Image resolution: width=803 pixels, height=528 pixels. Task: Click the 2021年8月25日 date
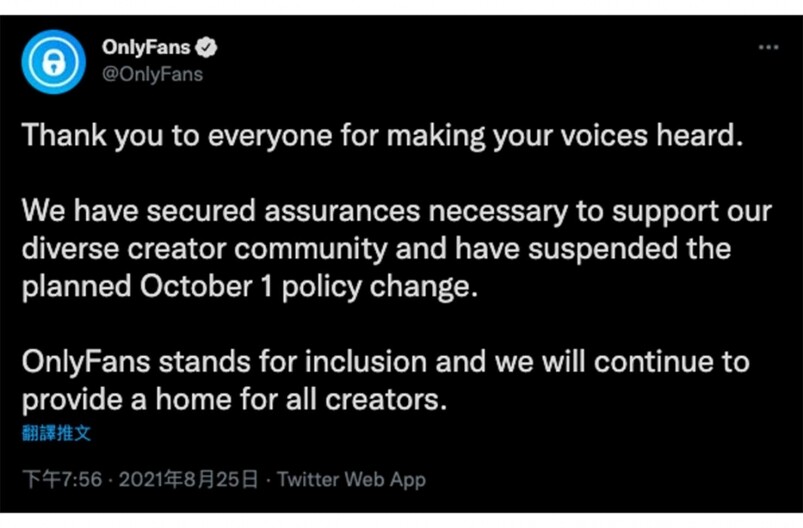[188, 480]
